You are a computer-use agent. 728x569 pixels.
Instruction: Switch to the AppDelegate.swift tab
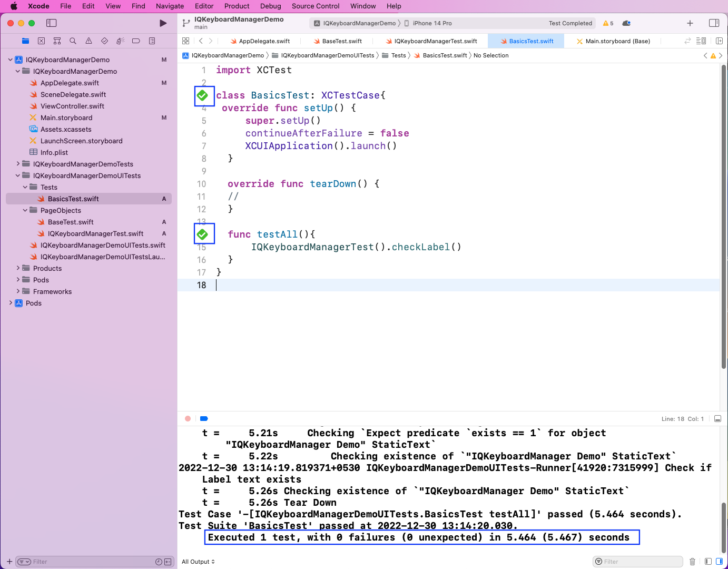[x=260, y=41]
